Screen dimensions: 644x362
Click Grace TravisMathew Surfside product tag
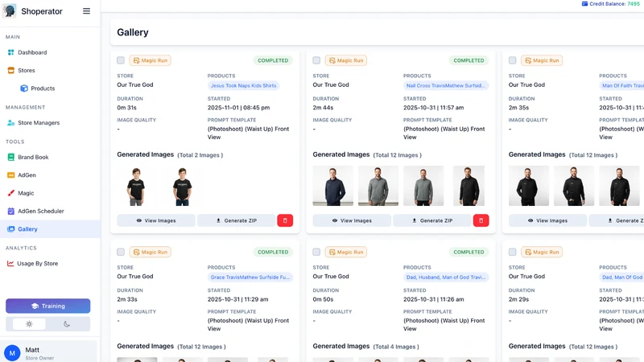[x=250, y=277]
